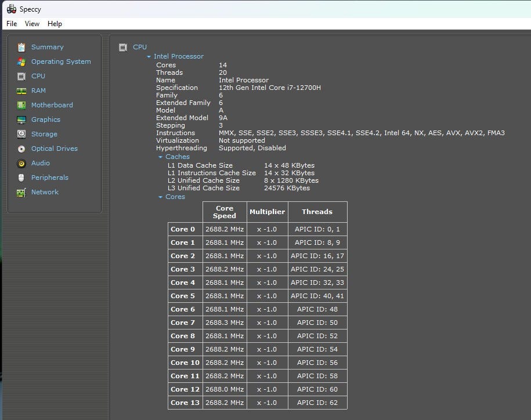The width and height of the screenshot is (531, 420).
Task: Click the Operating System Windows flag icon
Action: point(21,61)
